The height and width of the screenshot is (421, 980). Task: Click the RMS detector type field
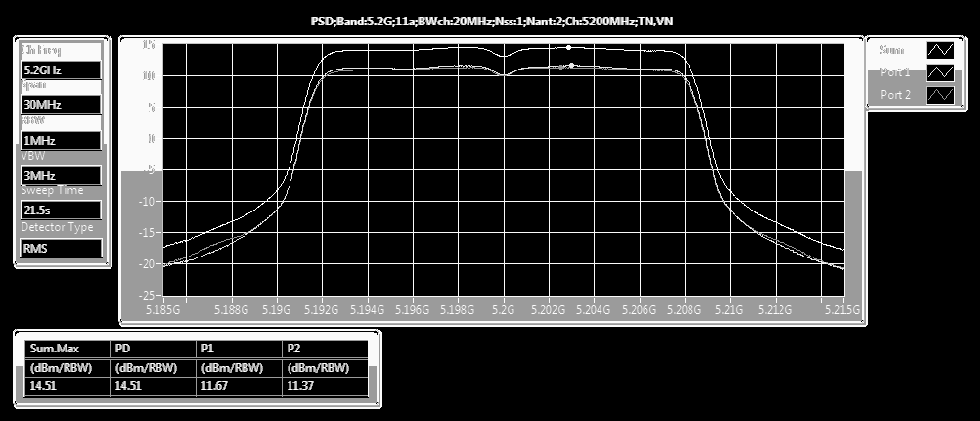tap(62, 248)
